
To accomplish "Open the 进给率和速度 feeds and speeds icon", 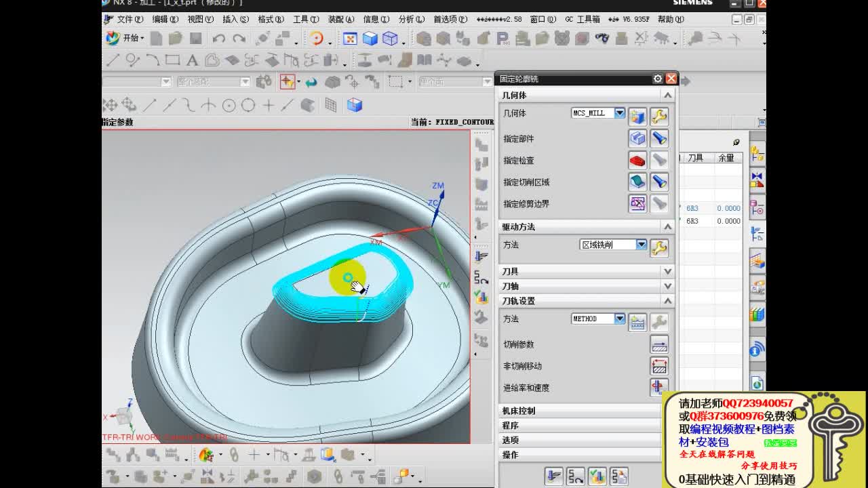I will tap(658, 388).
